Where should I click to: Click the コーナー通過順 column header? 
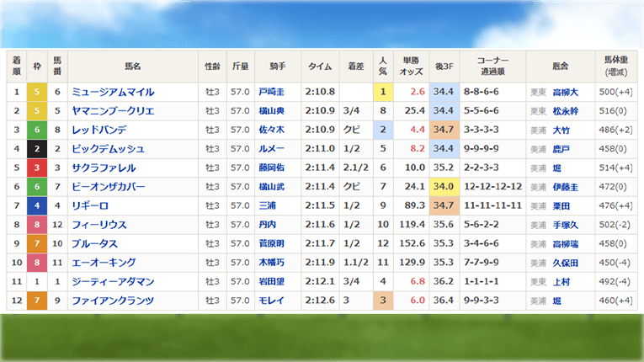(492, 67)
